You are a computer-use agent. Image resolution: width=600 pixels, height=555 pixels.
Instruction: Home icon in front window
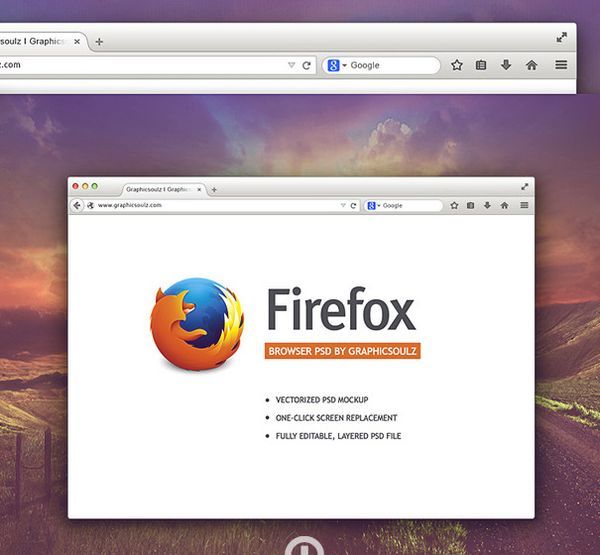point(504,206)
